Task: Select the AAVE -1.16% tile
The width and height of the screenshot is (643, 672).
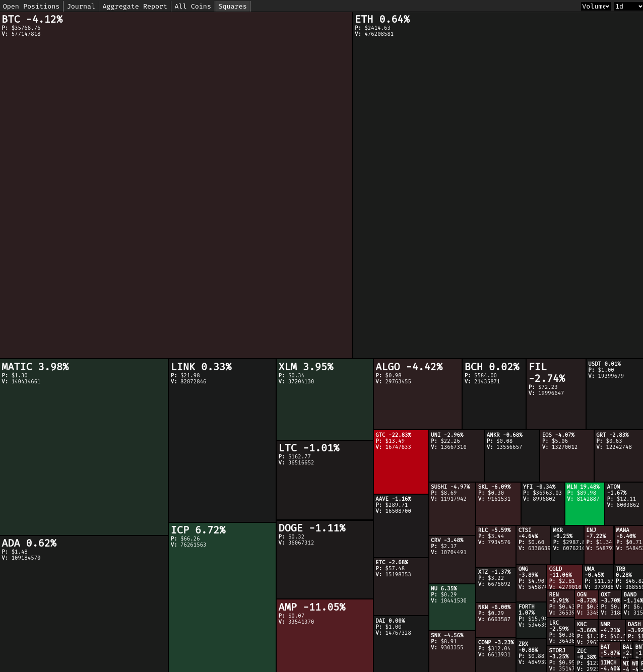Action: 401,526
